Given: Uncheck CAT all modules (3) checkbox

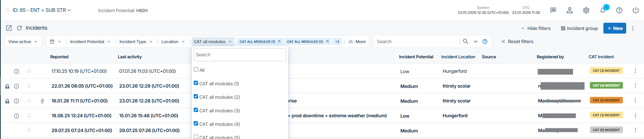Looking at the screenshot, I should click(x=196, y=110).
